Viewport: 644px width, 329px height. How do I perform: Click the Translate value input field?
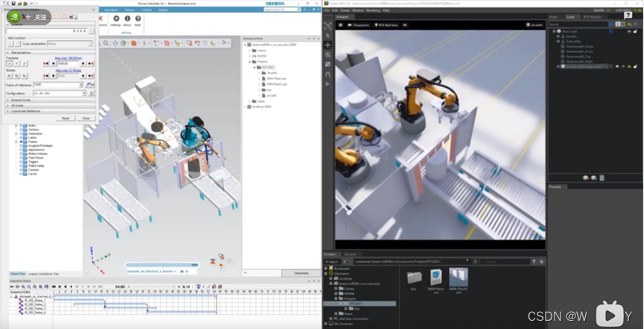click(69, 63)
